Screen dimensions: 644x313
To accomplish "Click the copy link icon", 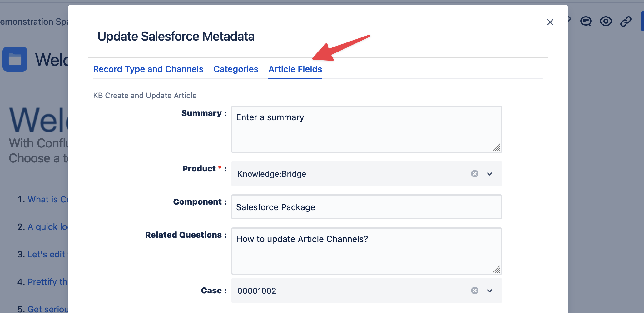I will coord(626,22).
